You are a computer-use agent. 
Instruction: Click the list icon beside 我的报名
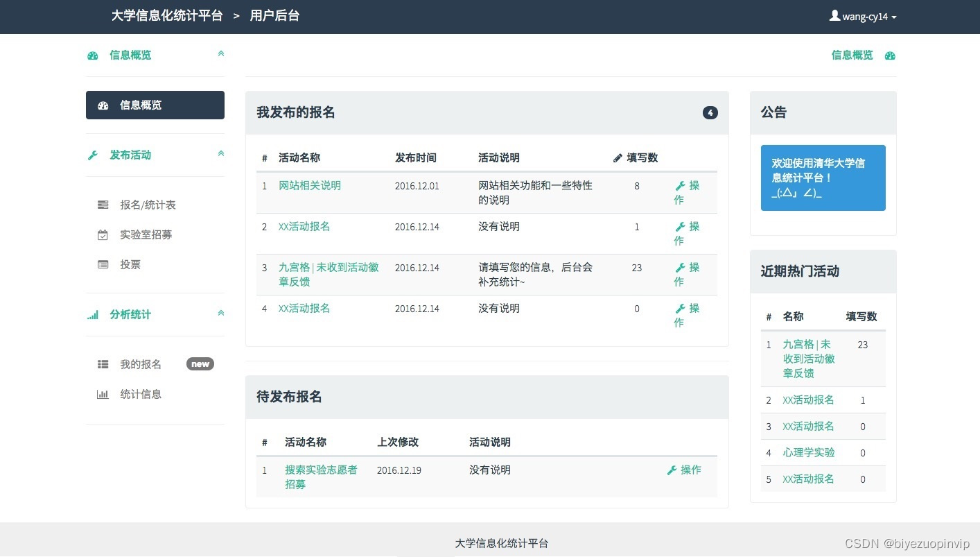[103, 365]
